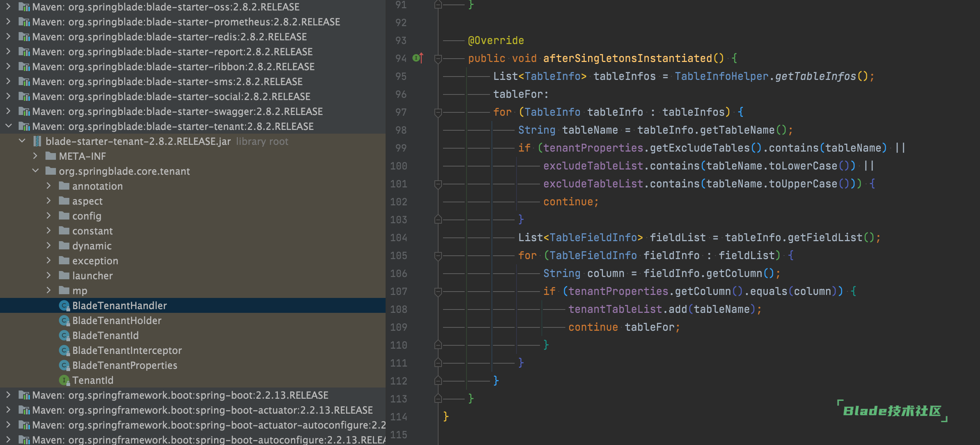Click the BladeTenantProperties class icon
The width and height of the screenshot is (980, 445).
point(64,365)
